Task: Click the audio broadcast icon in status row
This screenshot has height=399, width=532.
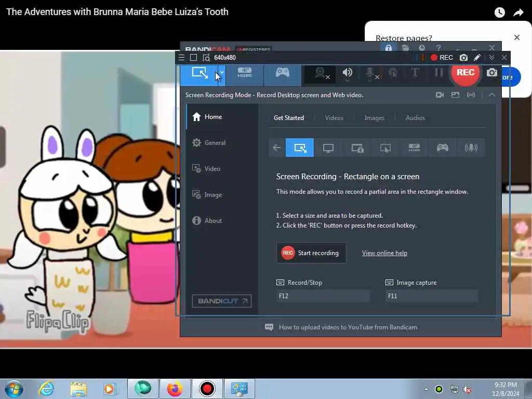Action: coord(471,95)
